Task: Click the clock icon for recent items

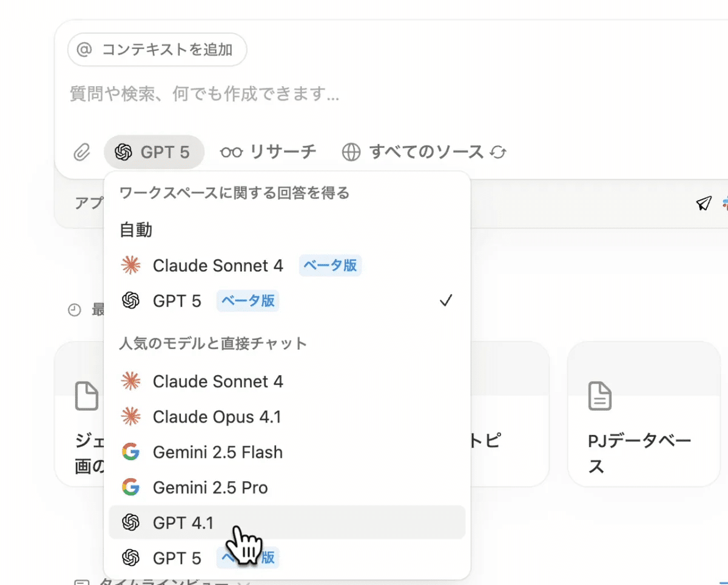Action: [x=75, y=310]
